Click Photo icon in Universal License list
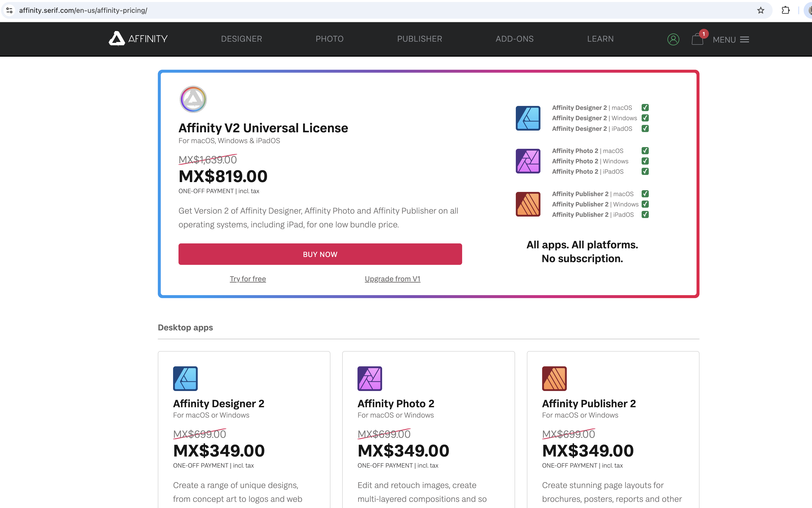Viewport: 812px width, 508px height. pos(528,161)
